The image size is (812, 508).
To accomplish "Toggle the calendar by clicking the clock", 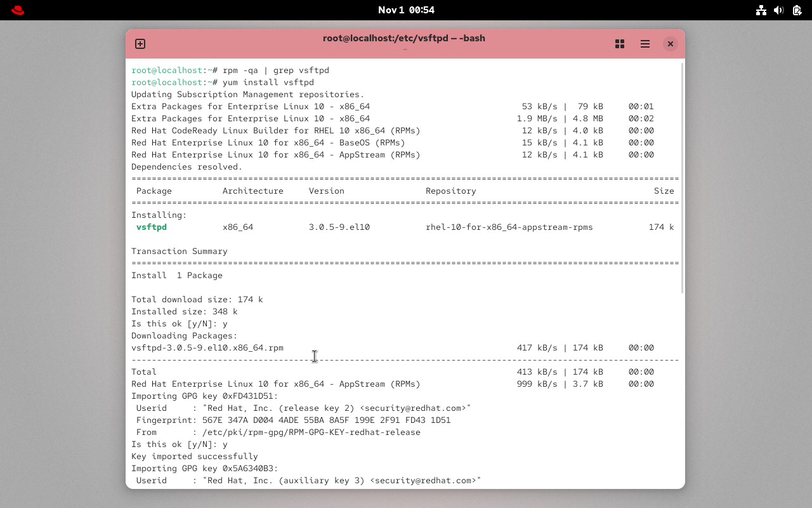I will click(x=406, y=10).
